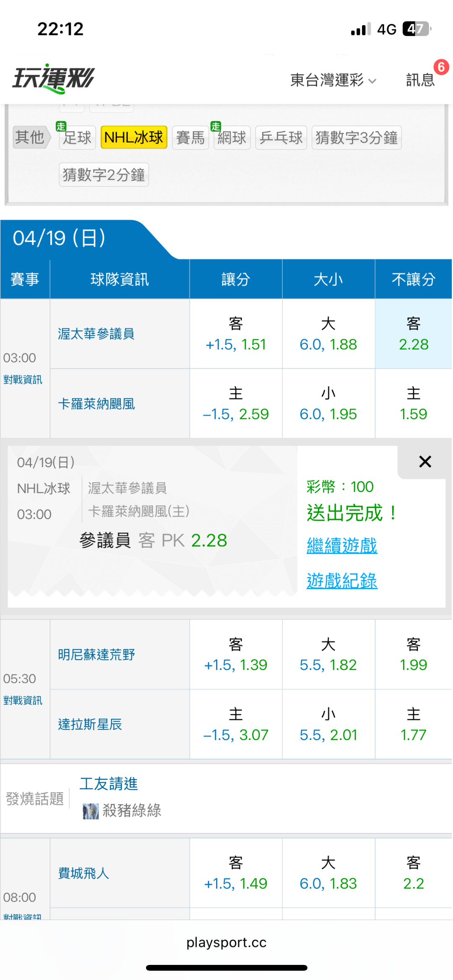This screenshot has height=980, width=453.
Task: Tap the 玩運彩 logo
Action: coord(54,78)
